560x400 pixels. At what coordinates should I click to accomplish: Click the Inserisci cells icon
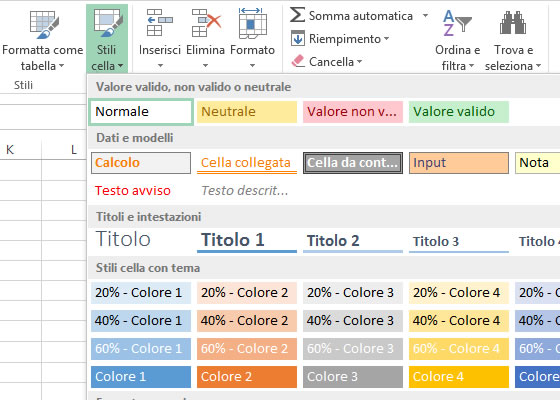[x=159, y=22]
